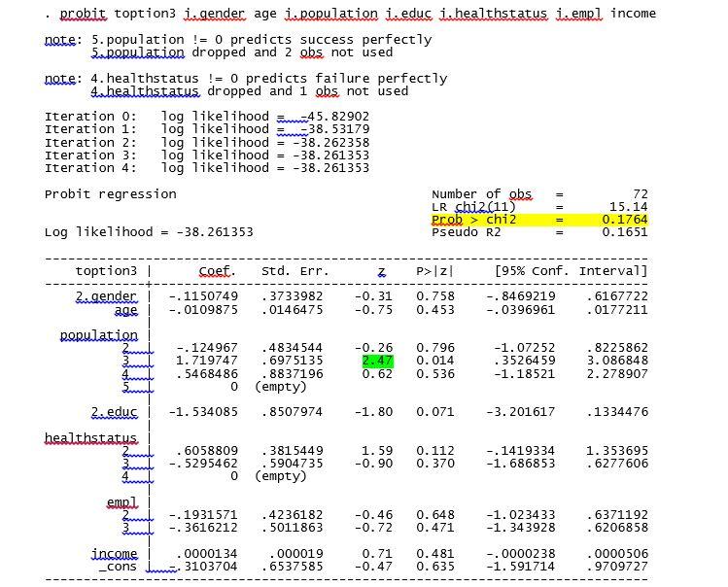The image size is (728, 587).
Task: Click healthstatus 2 coefficient .6058809
Action: click(x=207, y=451)
